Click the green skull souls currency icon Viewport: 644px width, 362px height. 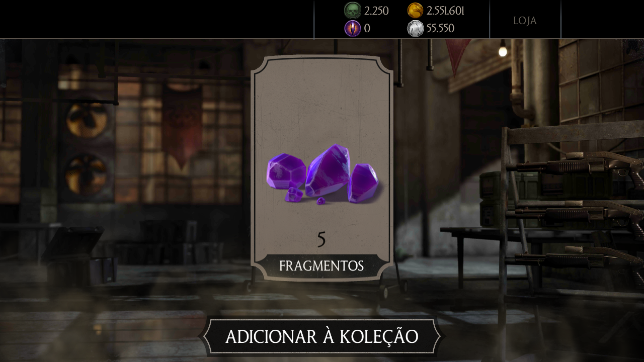(x=352, y=11)
